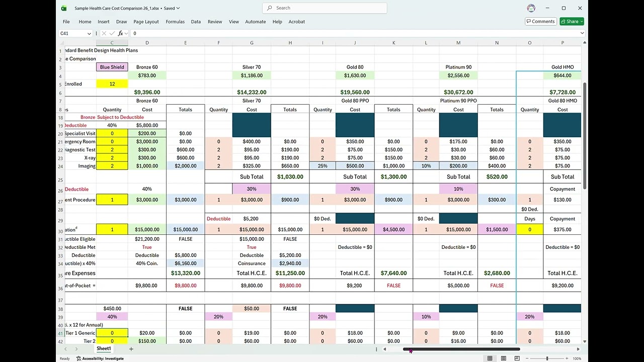Click horizontal scrollbar left arrow
Image resolution: width=644 pixels, height=362 pixels.
pyautogui.click(x=384, y=349)
